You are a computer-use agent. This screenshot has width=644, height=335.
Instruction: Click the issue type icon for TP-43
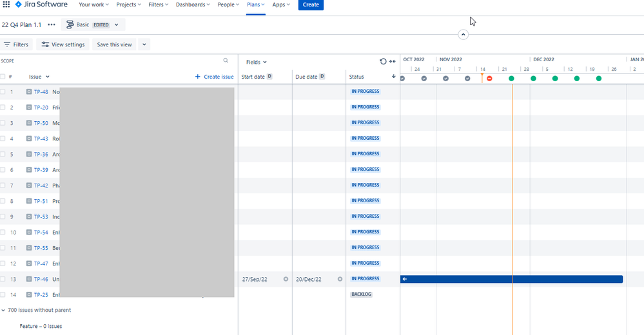click(29, 139)
